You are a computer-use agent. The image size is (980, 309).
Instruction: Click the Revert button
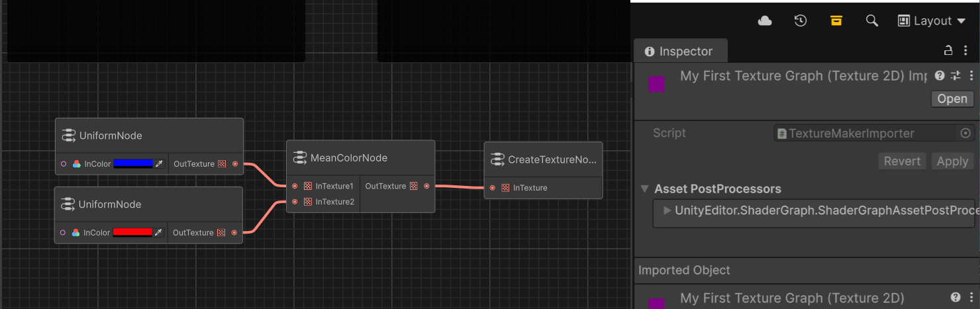coord(902,161)
